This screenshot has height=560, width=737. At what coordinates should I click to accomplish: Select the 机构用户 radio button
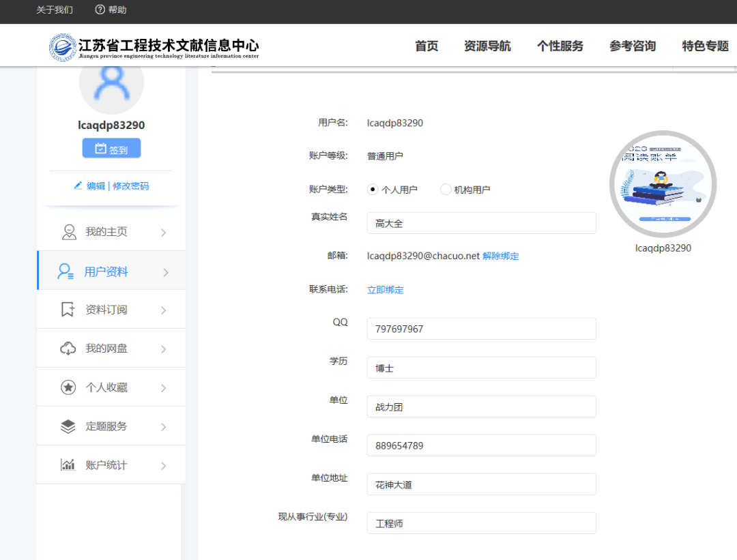pyautogui.click(x=446, y=189)
